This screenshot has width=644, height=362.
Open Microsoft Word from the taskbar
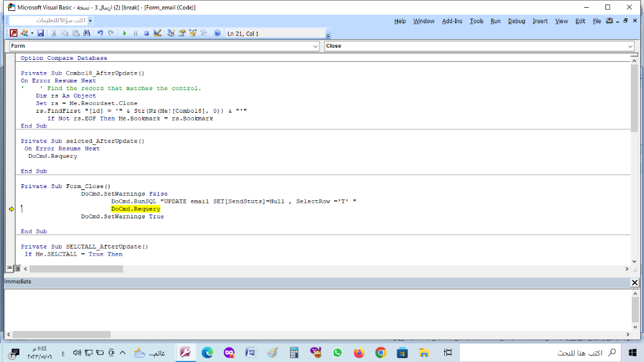coord(250,352)
